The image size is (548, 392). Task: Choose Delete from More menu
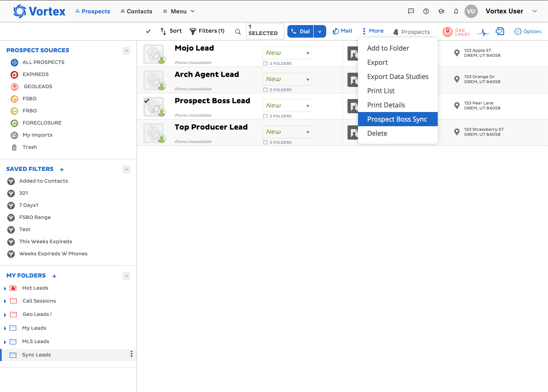(x=398, y=133)
